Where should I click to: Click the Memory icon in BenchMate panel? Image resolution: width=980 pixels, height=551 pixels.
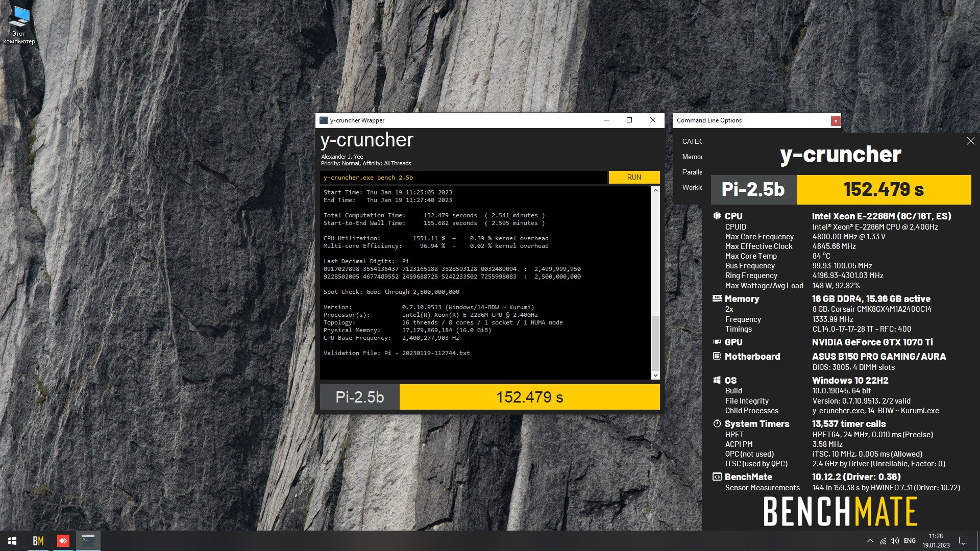(x=717, y=298)
